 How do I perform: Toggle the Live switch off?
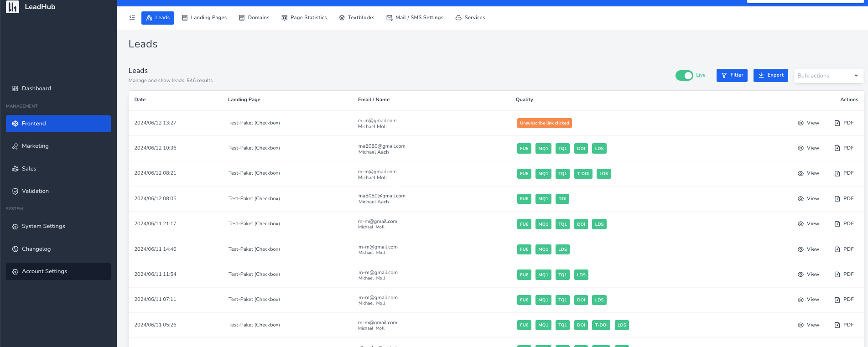tap(684, 76)
